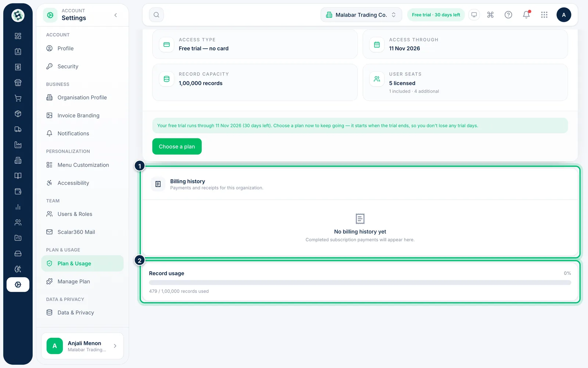Open the open-book icon in rail
Screen dimensions: 588x368
click(18, 176)
